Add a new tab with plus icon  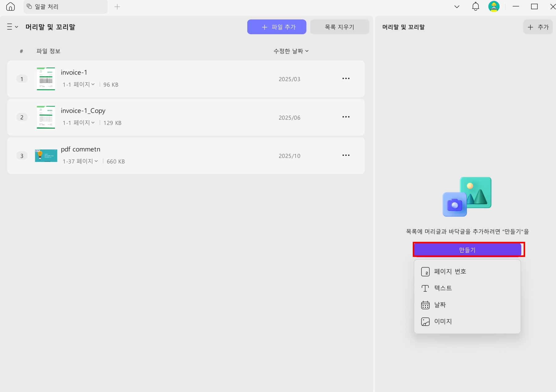(117, 6)
